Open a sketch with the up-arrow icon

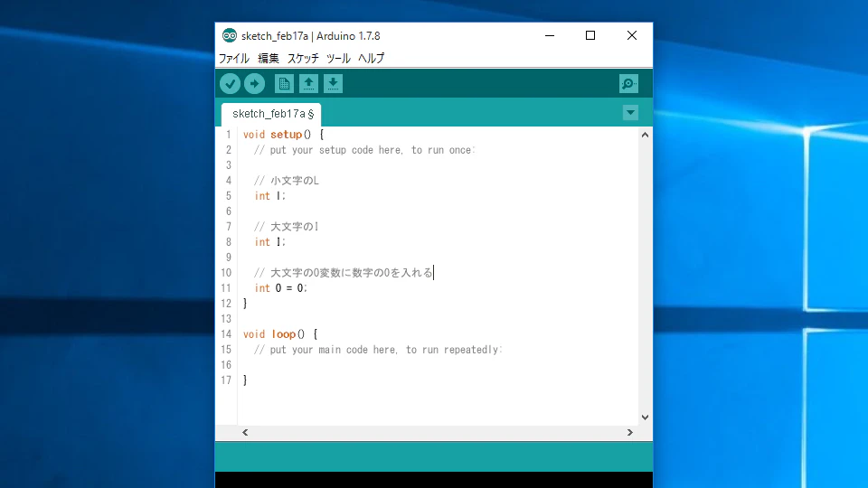pos(308,83)
